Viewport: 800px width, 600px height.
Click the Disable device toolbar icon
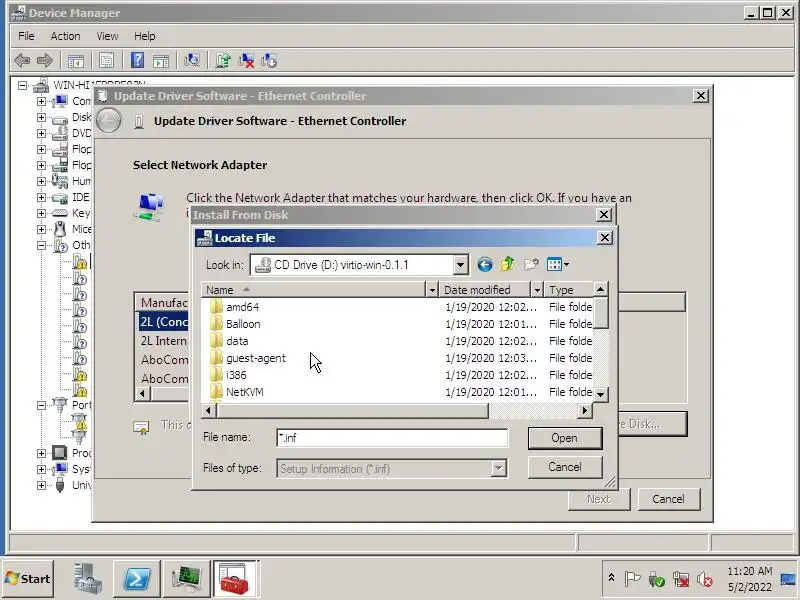[x=269, y=61]
